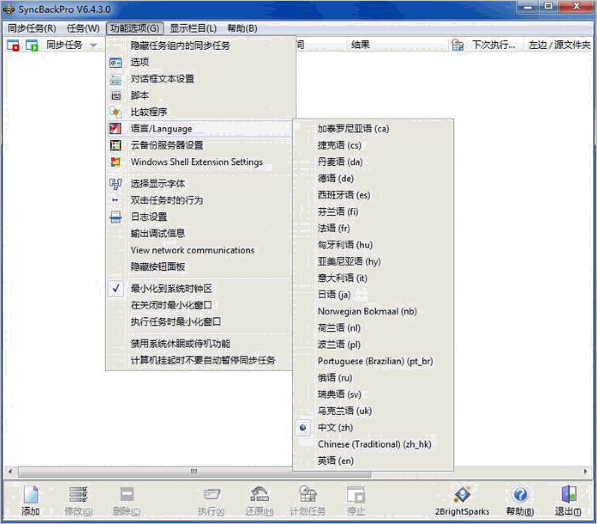The image size is (597, 524).
Task: Click the horizontal scrollbar thumb
Action: 194,471
